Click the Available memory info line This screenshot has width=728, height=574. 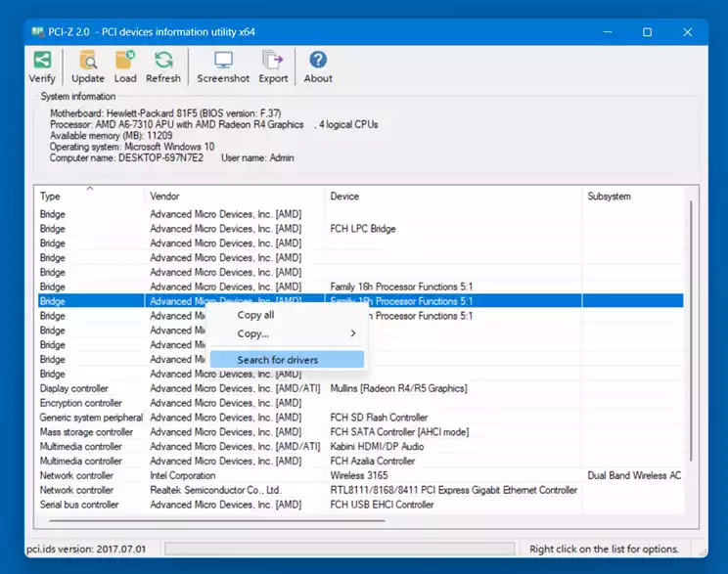pos(111,136)
